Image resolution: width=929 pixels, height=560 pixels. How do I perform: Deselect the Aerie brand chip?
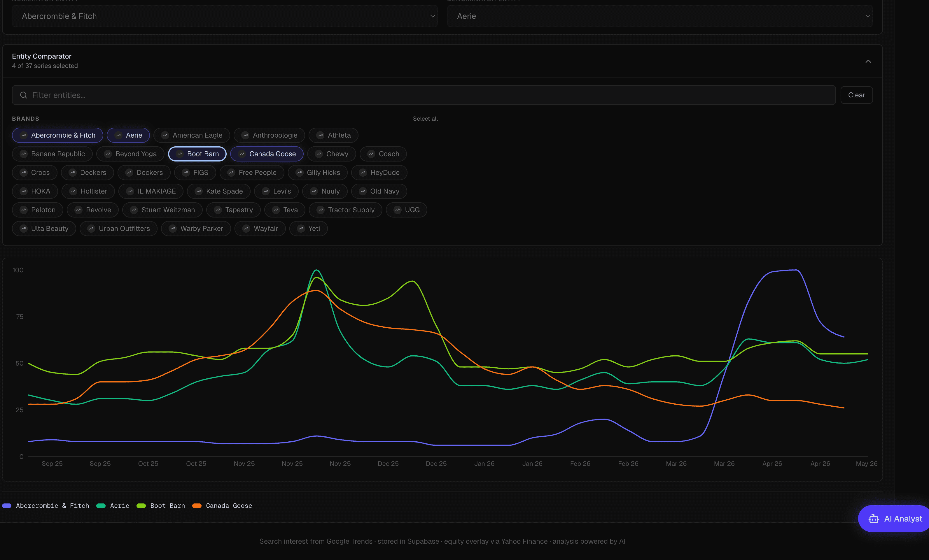click(x=128, y=135)
